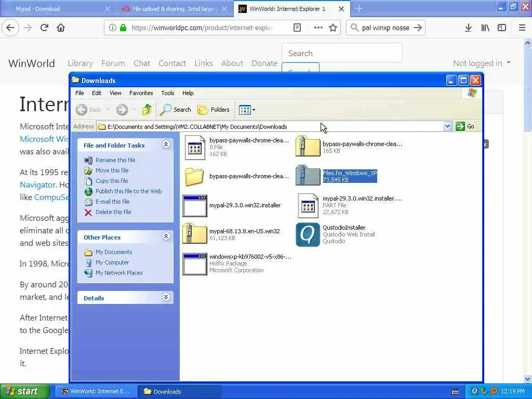This screenshot has width=532, height=399.
Task: Click the Up folder icon in Downloads toolbar
Action: 147,110
